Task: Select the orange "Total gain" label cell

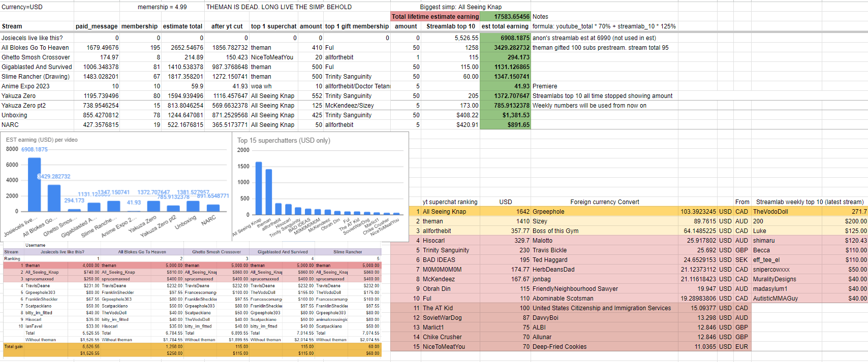Action: point(14,347)
